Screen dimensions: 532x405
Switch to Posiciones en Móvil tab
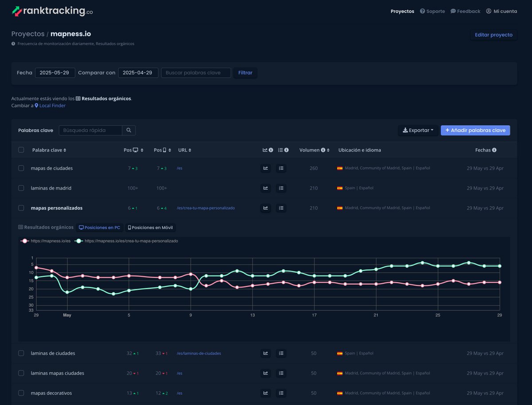point(151,227)
